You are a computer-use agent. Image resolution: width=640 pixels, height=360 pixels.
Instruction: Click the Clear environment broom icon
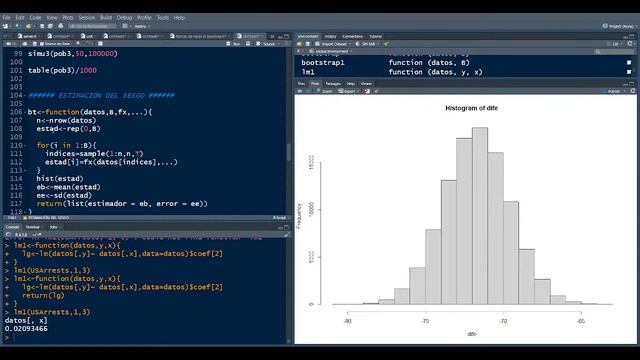pyautogui.click(x=386, y=44)
